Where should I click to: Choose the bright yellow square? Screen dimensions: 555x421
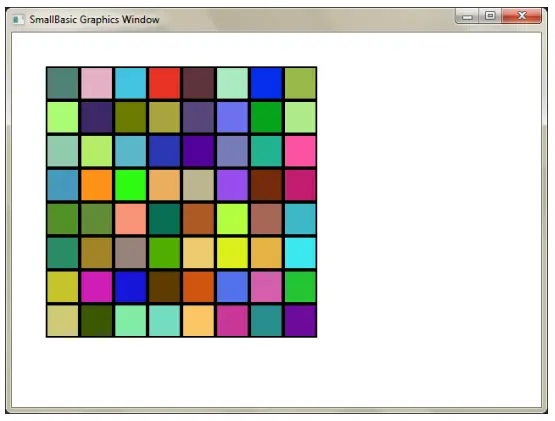click(232, 253)
